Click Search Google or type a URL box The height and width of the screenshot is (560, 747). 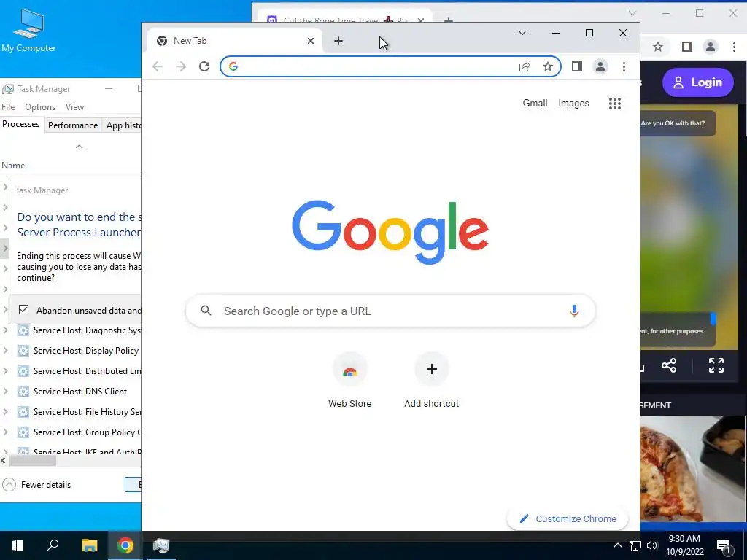(x=390, y=311)
